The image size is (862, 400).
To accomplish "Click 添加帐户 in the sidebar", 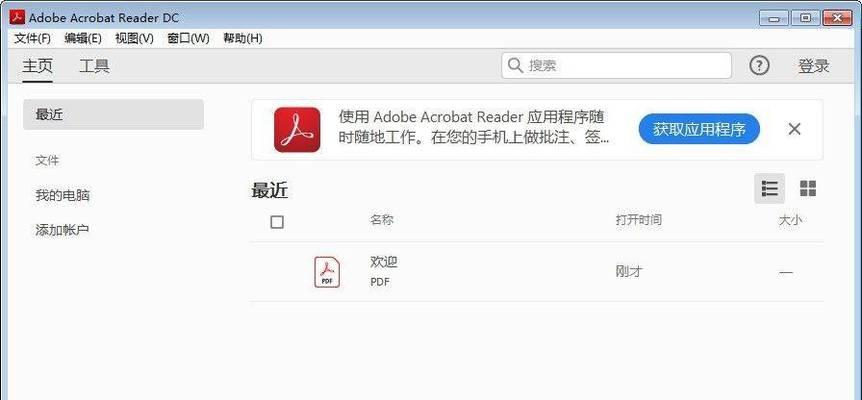I will pos(62,230).
